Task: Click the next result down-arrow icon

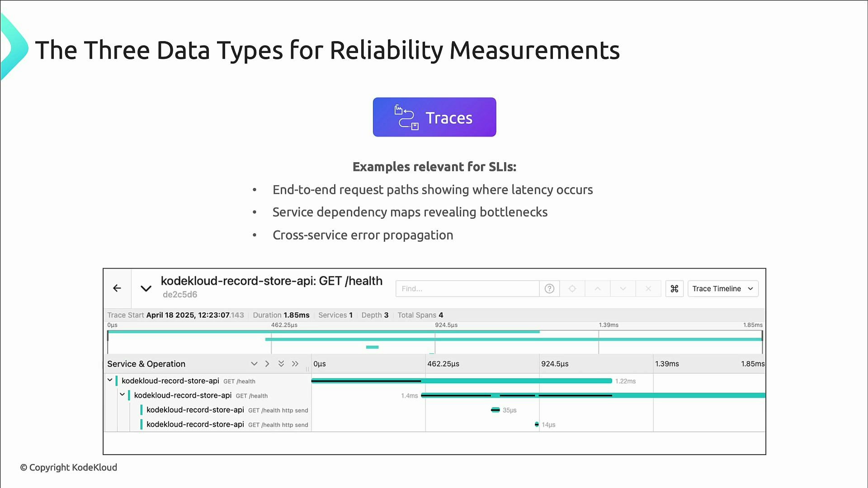Action: pyautogui.click(x=623, y=288)
